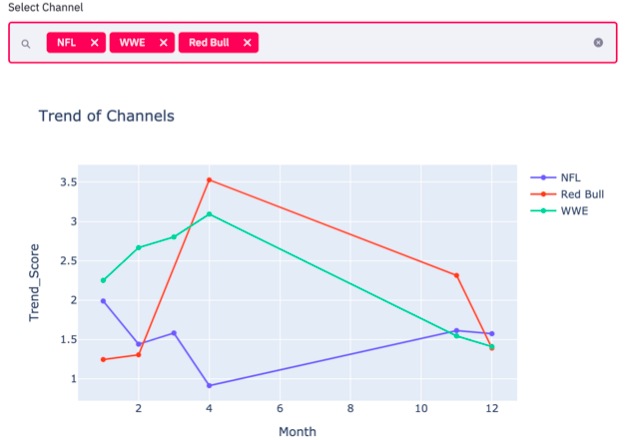
Task: Click the NFL lowest point at month 4
Action: [209, 385]
